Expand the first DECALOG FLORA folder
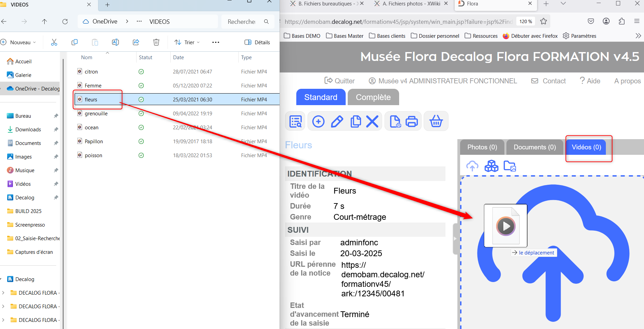 [3, 293]
